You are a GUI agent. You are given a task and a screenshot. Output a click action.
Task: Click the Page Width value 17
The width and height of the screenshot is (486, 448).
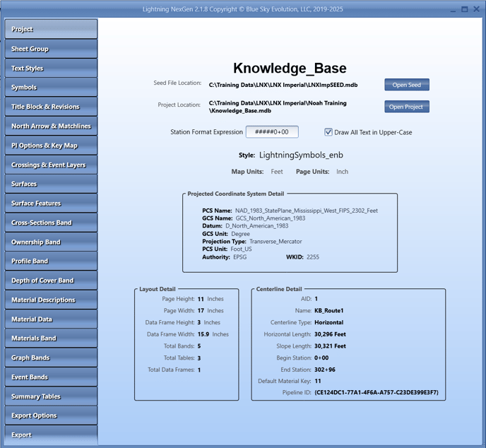coord(201,311)
